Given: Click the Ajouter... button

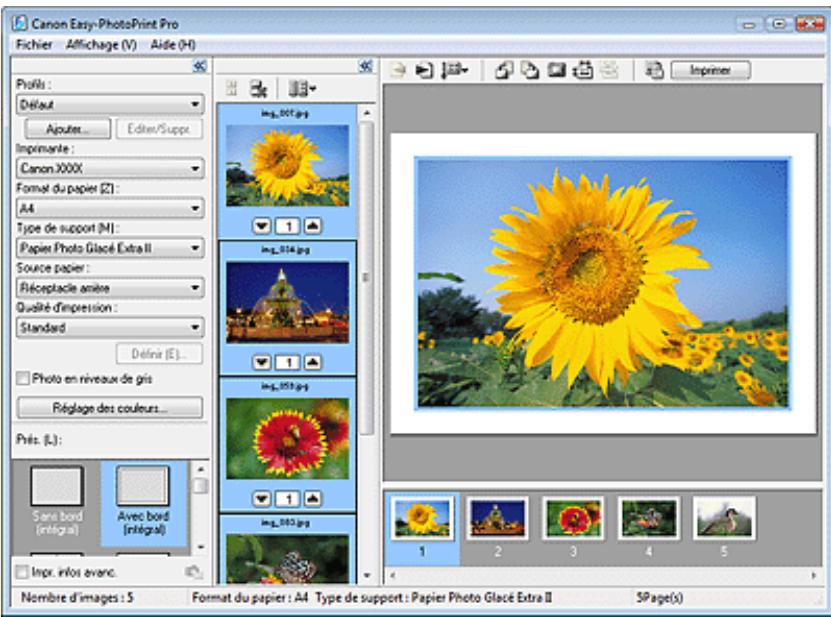Looking at the screenshot, I should pyautogui.click(x=68, y=129).
